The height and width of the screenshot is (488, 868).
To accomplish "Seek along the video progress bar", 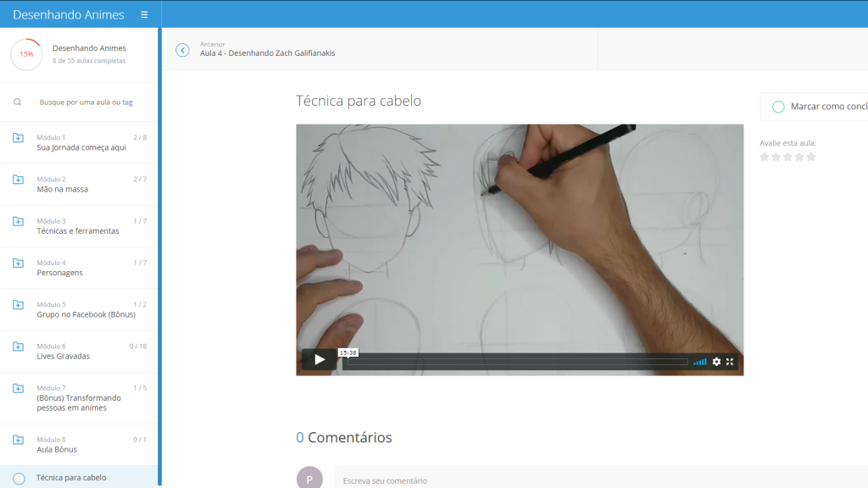I will pos(515,362).
